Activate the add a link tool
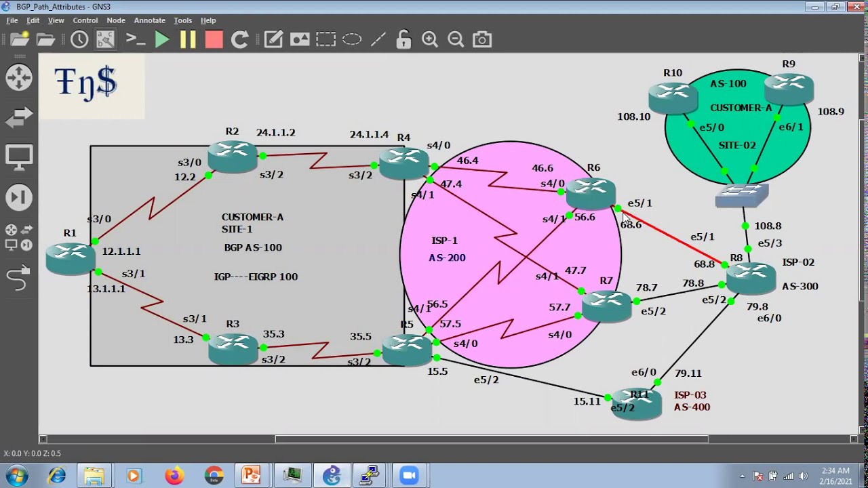Viewport: 868px width, 488px height. (19, 277)
